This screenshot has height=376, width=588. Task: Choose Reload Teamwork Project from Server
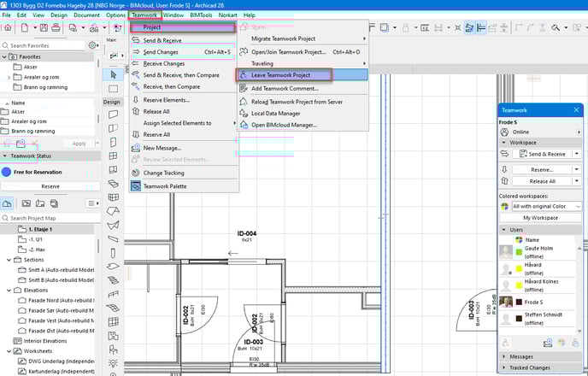303,102
